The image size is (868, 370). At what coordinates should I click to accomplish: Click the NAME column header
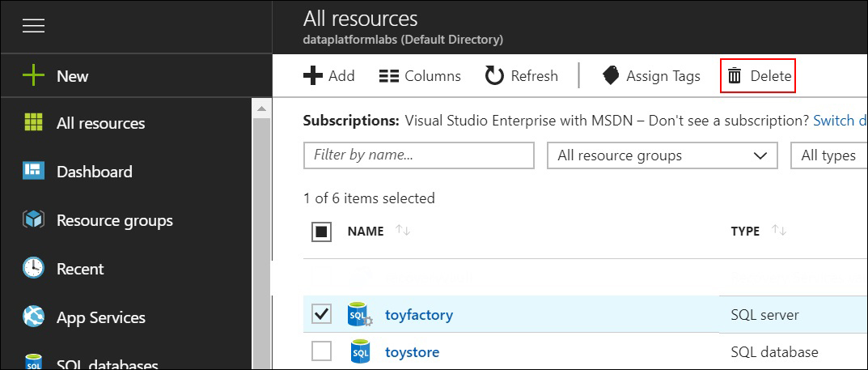click(366, 231)
